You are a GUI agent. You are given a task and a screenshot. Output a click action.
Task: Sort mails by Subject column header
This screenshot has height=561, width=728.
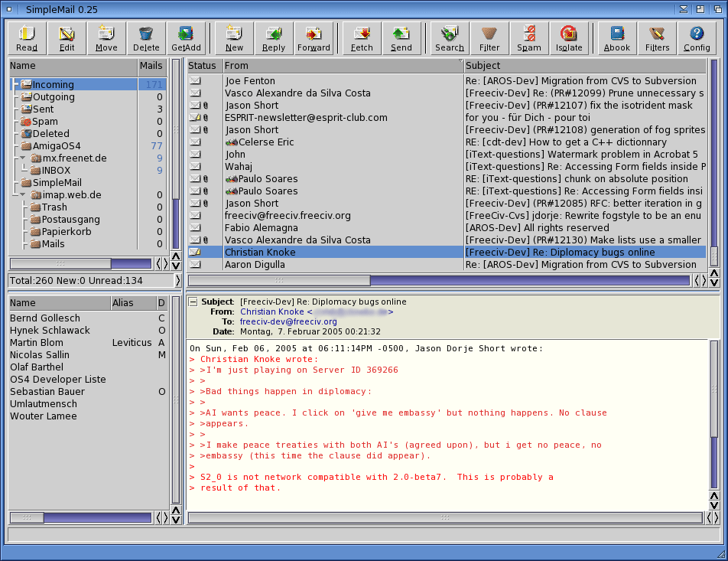585,66
